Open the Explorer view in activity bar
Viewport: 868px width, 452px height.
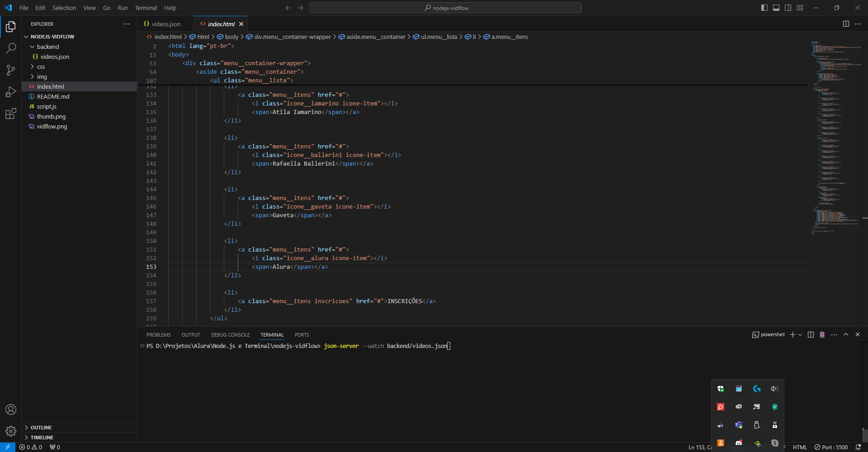tap(11, 27)
